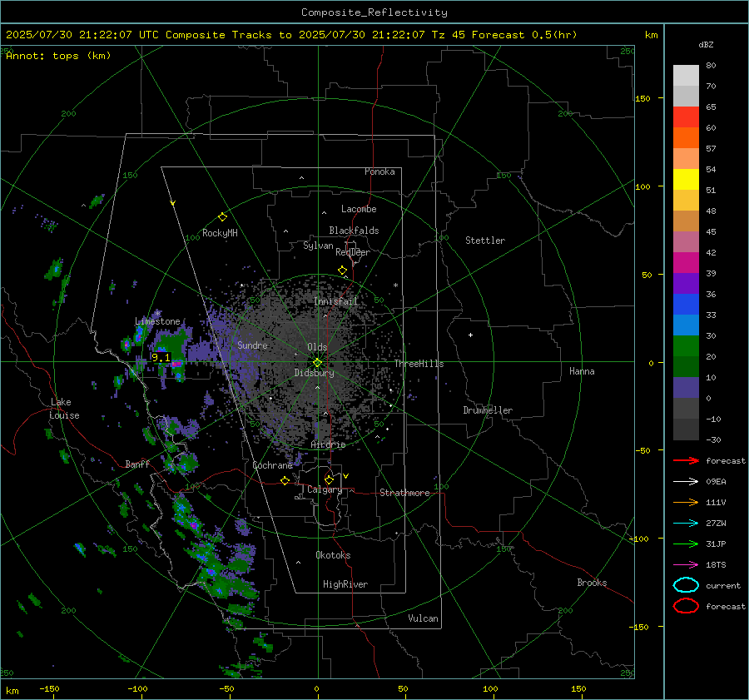749x700 pixels.
Task: Click the Didsbury town label
Action: (314, 373)
